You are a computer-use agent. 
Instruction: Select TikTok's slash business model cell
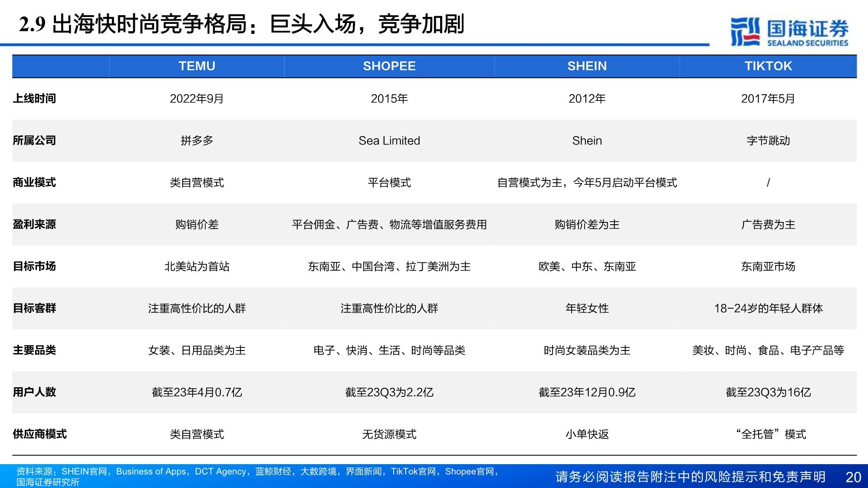point(768,182)
